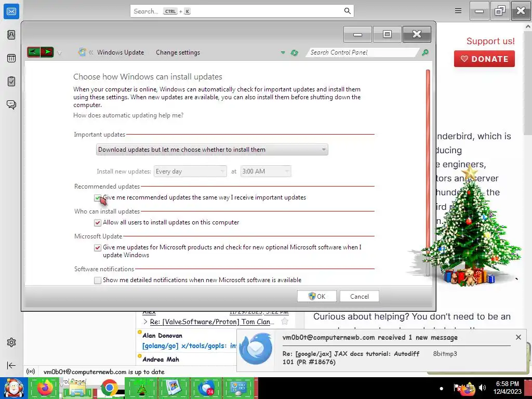
Task: Click magnifier icon in Thunderbird search bar
Action: [347, 11]
